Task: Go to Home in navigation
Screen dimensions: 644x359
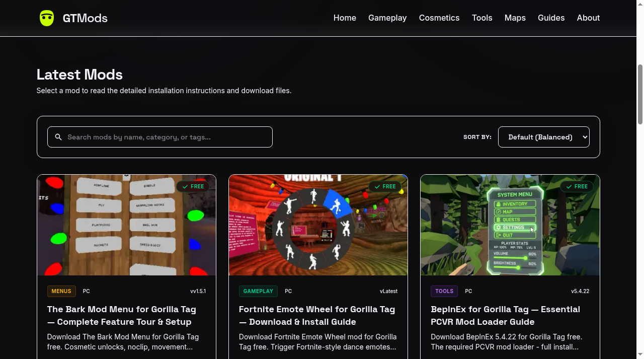Action: (345, 18)
